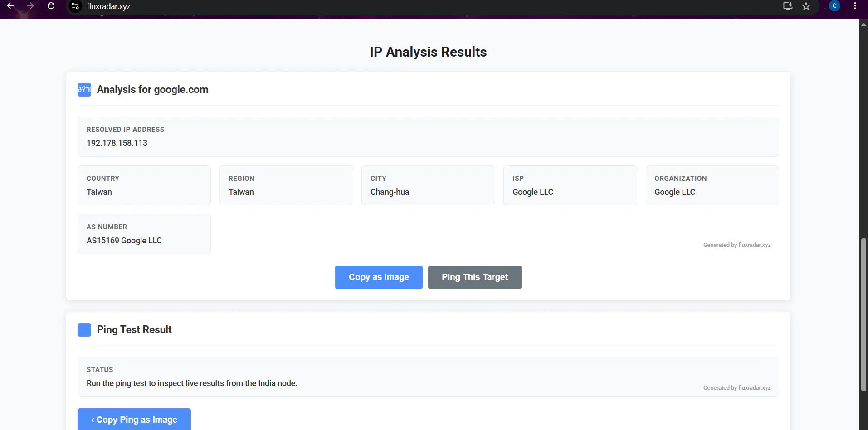The height and width of the screenshot is (430, 868).
Task: Click Generated by fluxradar.xyz in analysis card
Action: pos(737,245)
